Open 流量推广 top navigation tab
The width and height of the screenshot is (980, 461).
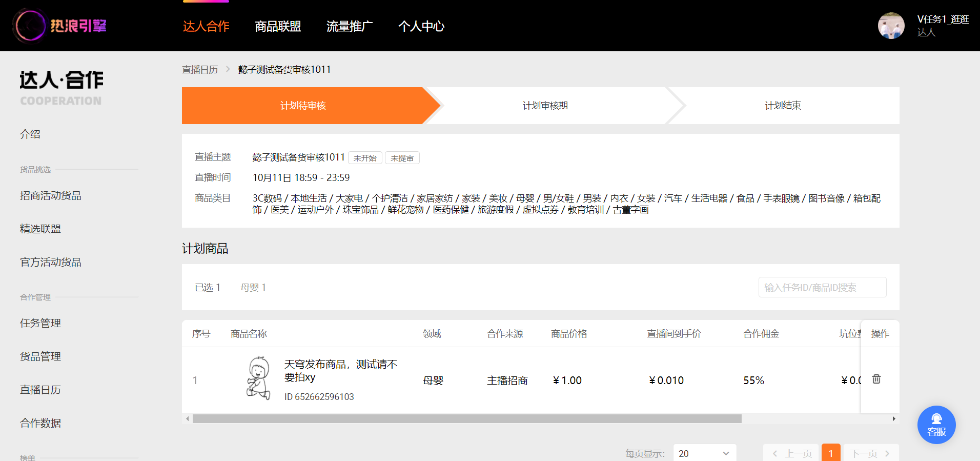pyautogui.click(x=350, y=26)
